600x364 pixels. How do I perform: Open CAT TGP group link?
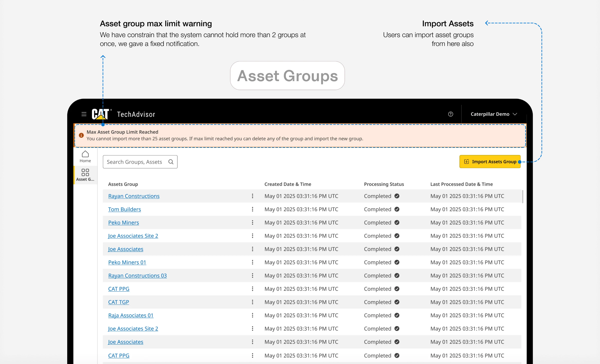(118, 302)
